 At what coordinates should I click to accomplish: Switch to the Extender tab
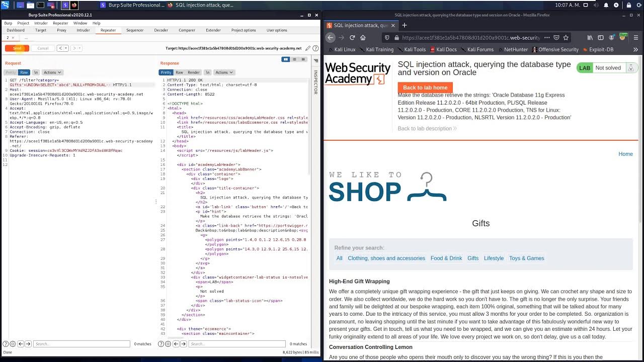click(213, 30)
